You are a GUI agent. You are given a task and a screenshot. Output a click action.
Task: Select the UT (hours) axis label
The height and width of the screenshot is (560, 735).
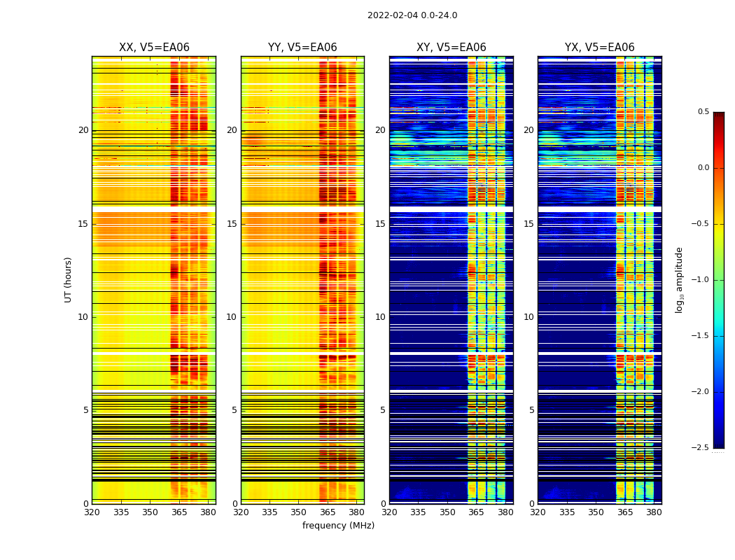pyautogui.click(x=68, y=280)
